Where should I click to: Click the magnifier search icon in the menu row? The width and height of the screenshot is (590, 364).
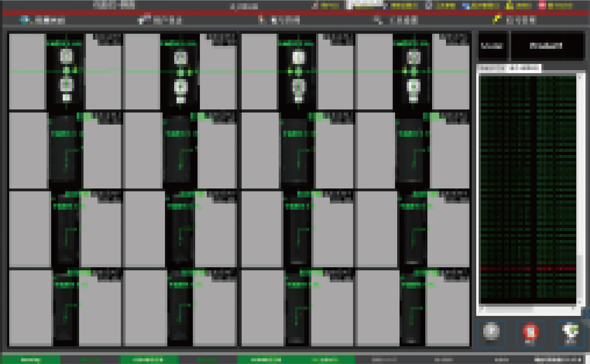pyautogui.click(x=377, y=20)
